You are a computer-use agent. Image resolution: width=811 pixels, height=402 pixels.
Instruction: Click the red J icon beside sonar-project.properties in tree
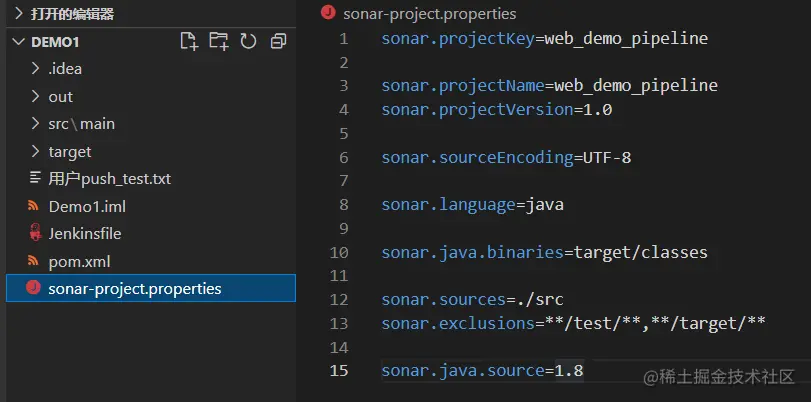[33, 288]
